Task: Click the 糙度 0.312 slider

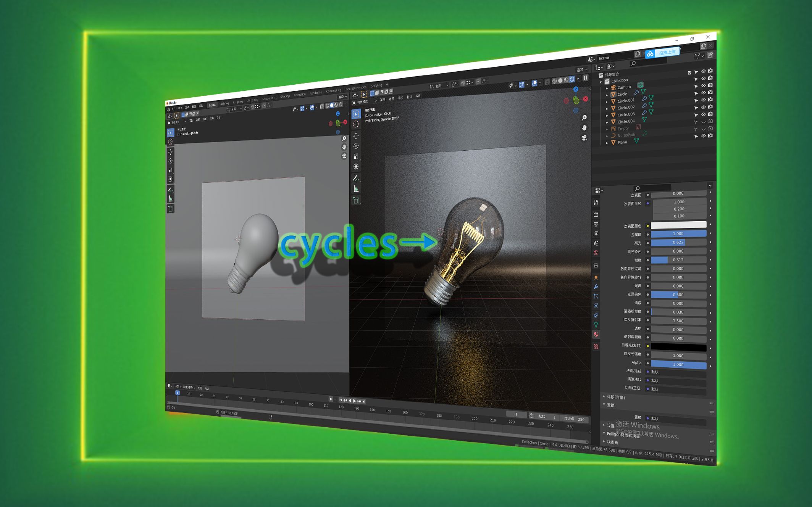Action: [x=678, y=260]
